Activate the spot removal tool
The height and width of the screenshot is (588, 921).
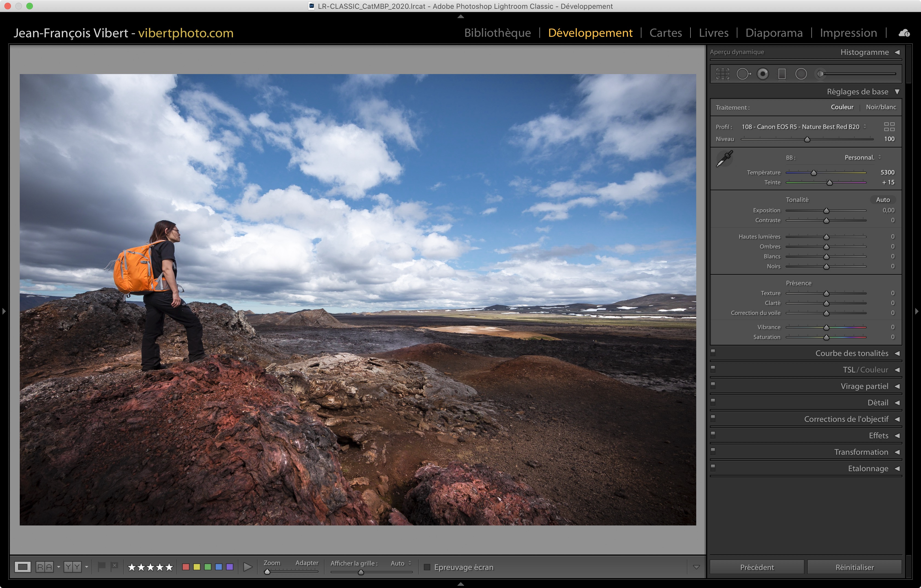pyautogui.click(x=743, y=74)
